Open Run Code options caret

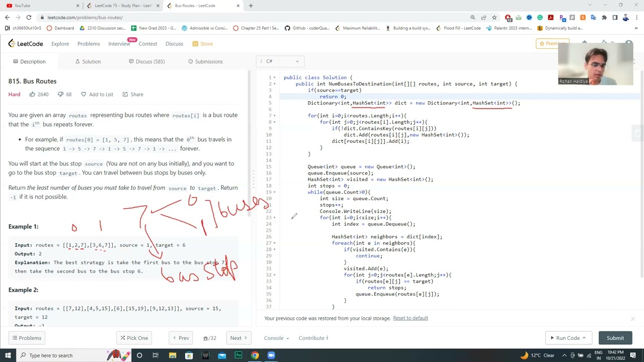(584, 338)
